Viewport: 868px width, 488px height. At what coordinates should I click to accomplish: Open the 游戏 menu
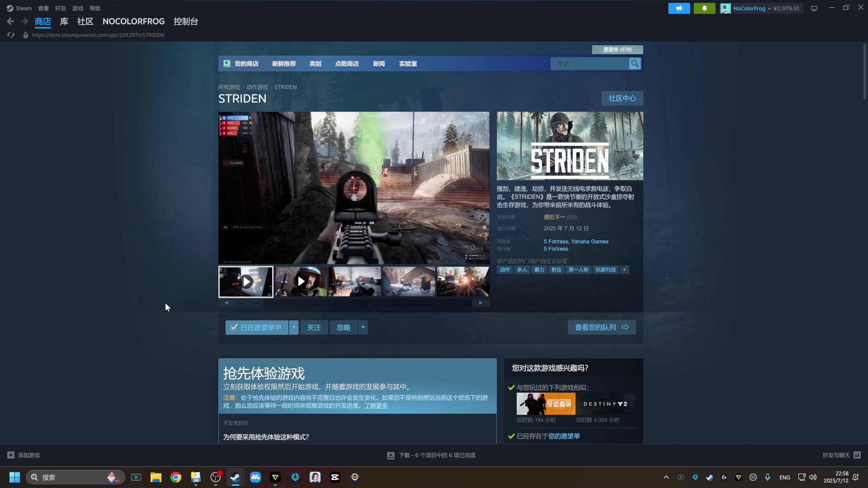[78, 8]
